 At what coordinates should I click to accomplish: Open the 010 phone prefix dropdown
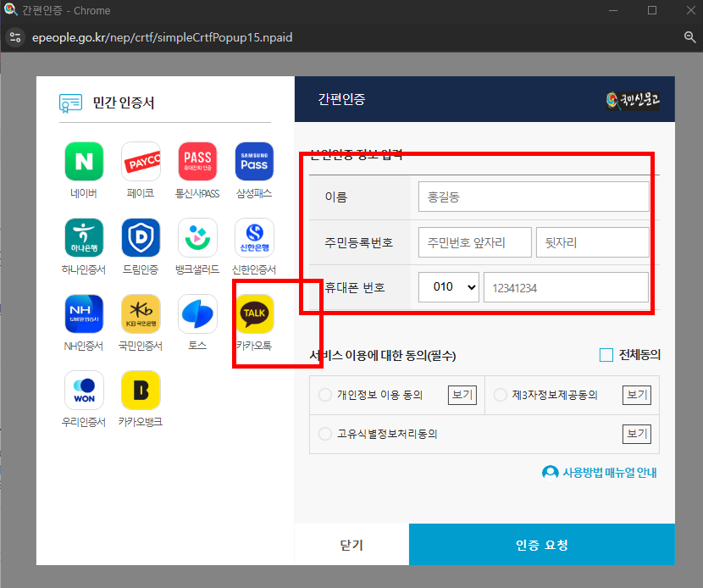point(449,287)
